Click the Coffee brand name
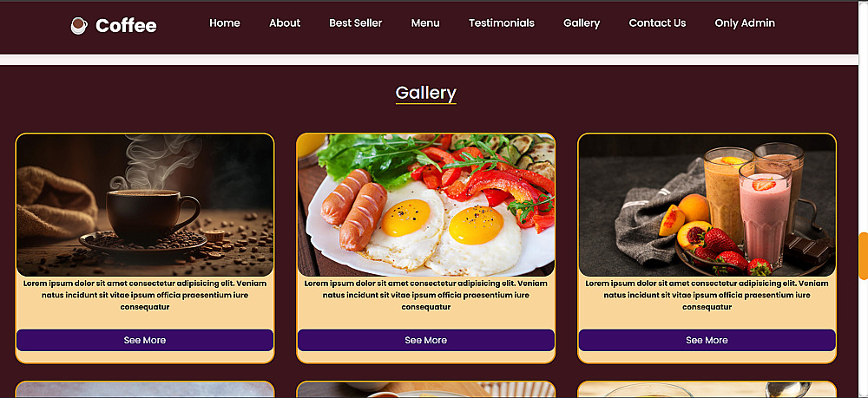 click(126, 25)
